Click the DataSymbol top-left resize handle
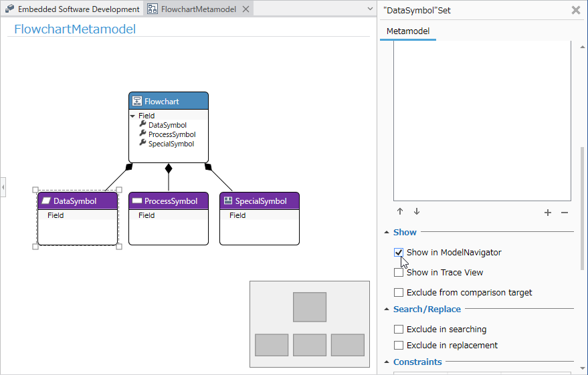Image resolution: width=588 pixels, height=375 pixels. click(35, 190)
